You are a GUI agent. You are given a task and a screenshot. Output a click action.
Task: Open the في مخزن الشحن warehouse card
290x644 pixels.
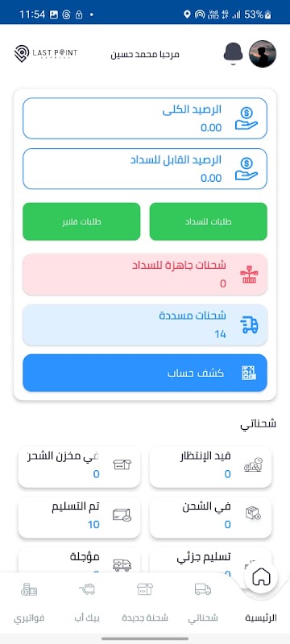coord(79,467)
